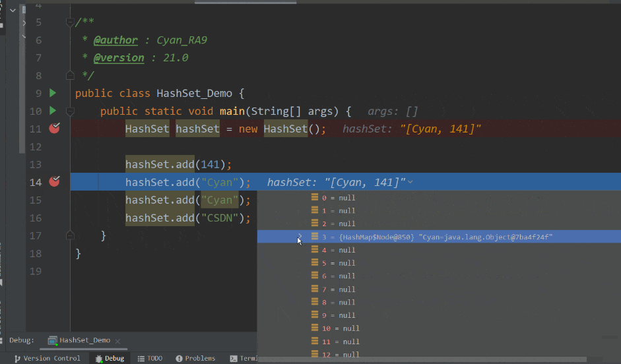Click the Cyan_RA9 author name
This screenshot has width=621, height=364.
(181, 40)
